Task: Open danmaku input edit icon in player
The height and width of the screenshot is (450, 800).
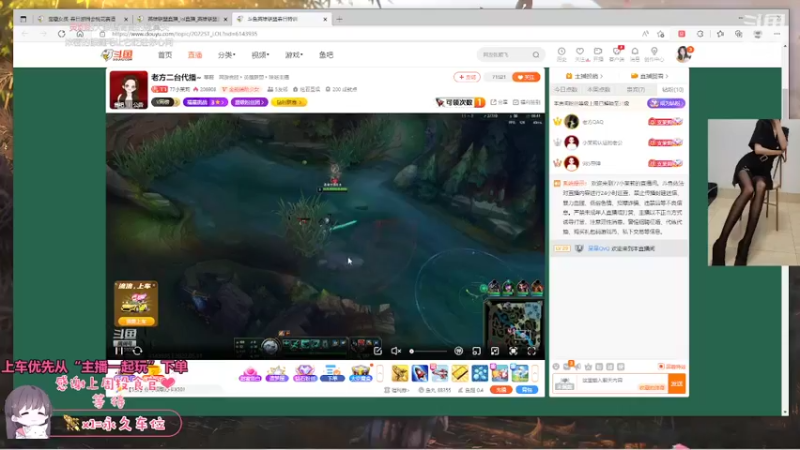Action: 378,351
